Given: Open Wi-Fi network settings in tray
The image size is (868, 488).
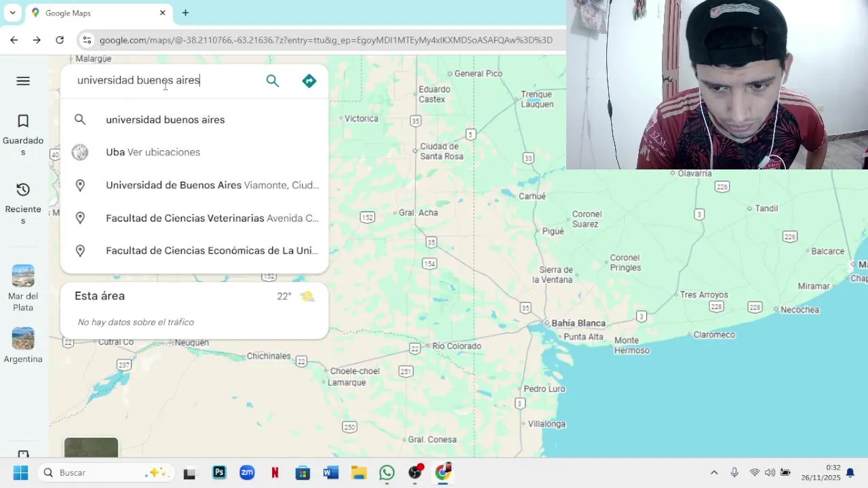Looking at the screenshot, I should [754, 472].
